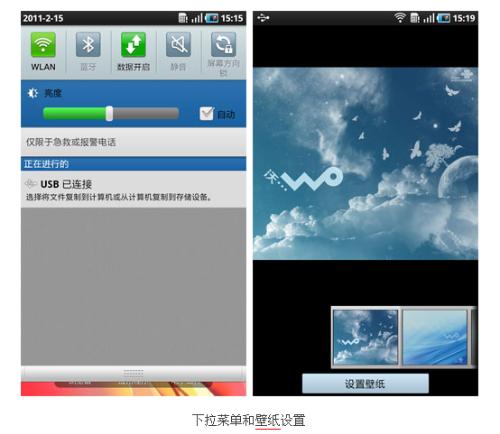
Task: Collapse the notification panel drag handle
Action: pyautogui.click(x=133, y=373)
